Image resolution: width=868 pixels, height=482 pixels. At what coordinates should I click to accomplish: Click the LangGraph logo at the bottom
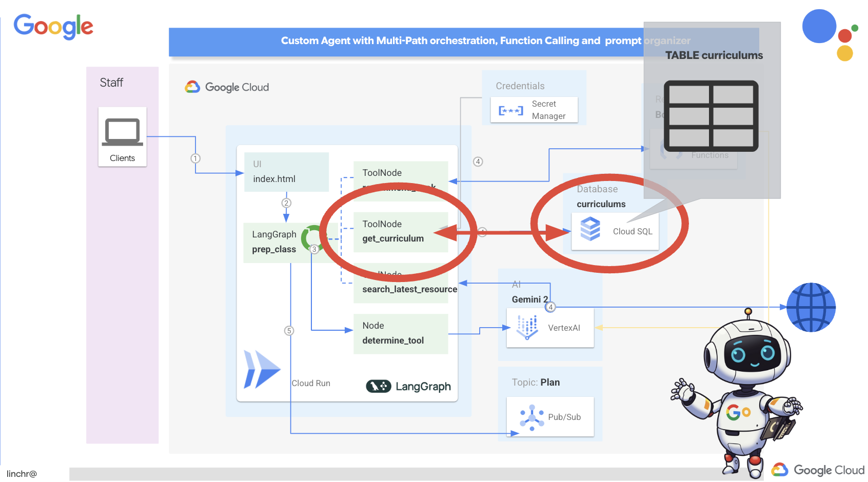click(x=408, y=386)
